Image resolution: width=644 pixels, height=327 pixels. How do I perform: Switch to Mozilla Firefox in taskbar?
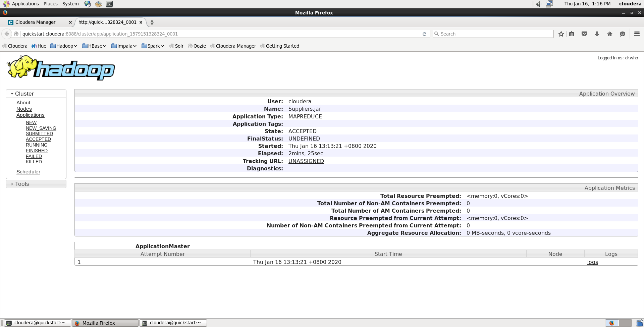[105, 323]
